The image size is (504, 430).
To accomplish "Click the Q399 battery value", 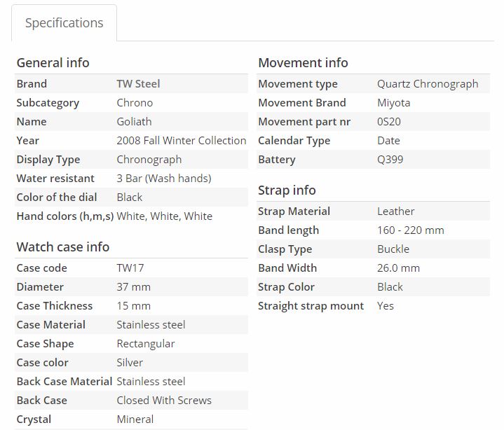I will pos(390,160).
